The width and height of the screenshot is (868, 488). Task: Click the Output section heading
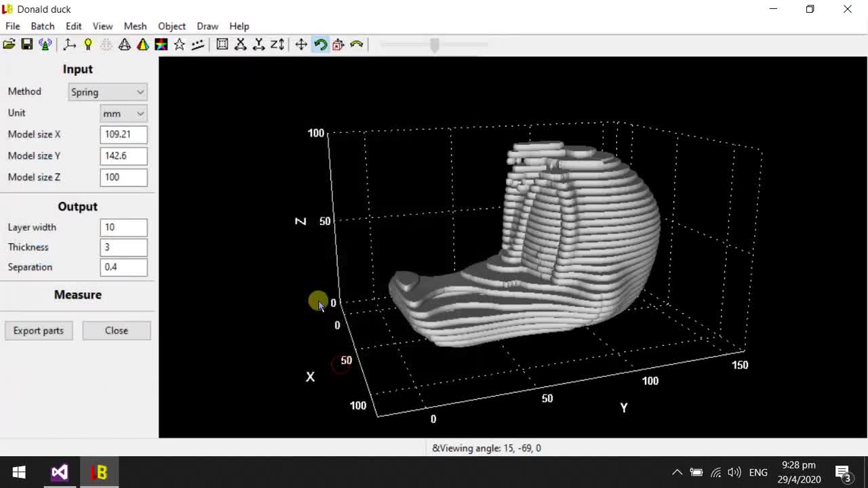(78, 207)
